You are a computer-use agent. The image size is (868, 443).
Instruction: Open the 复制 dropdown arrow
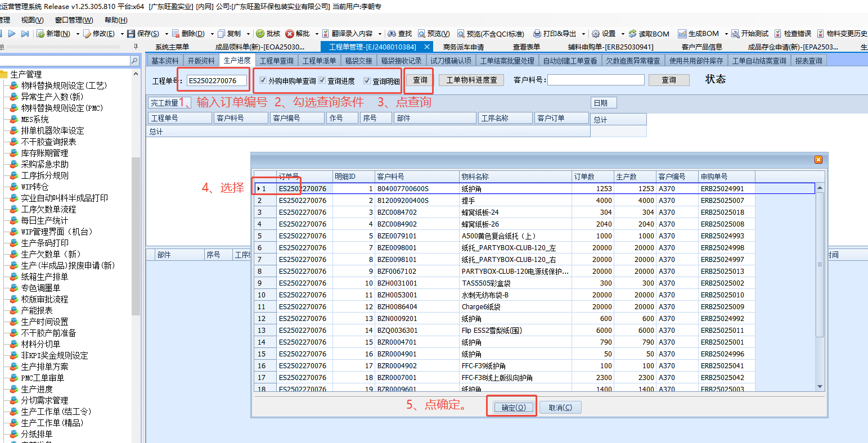(x=248, y=34)
